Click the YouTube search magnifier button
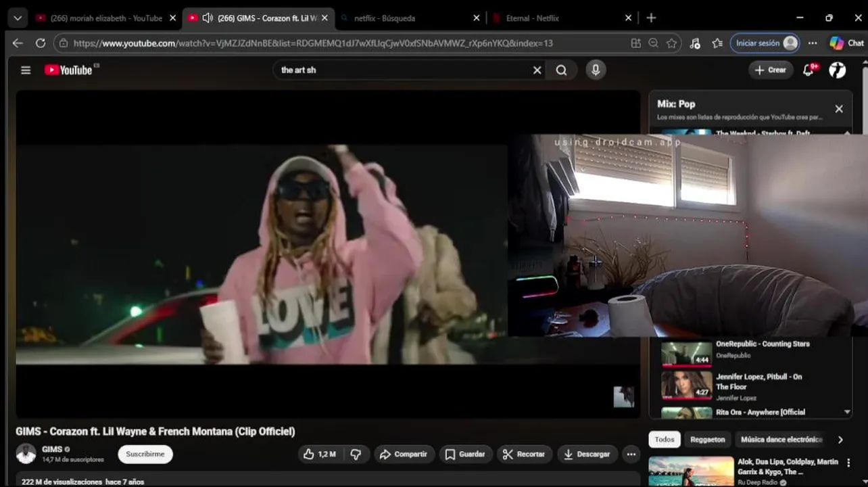This screenshot has height=487, width=868. click(562, 70)
